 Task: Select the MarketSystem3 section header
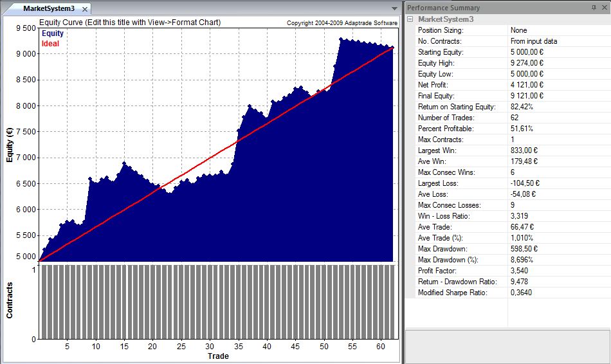446,19
